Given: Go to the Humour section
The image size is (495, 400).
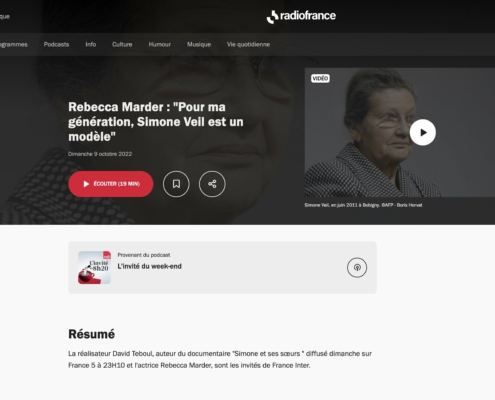Looking at the screenshot, I should click(x=160, y=44).
